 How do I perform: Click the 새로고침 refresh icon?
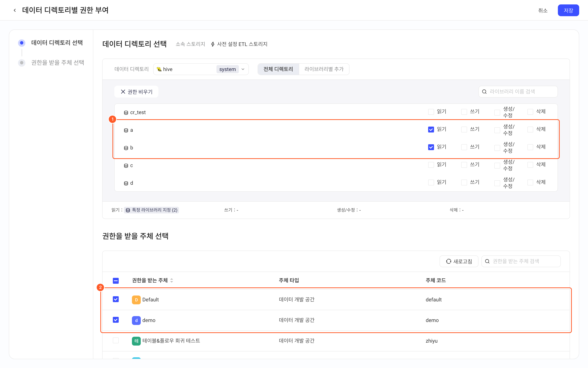click(449, 261)
